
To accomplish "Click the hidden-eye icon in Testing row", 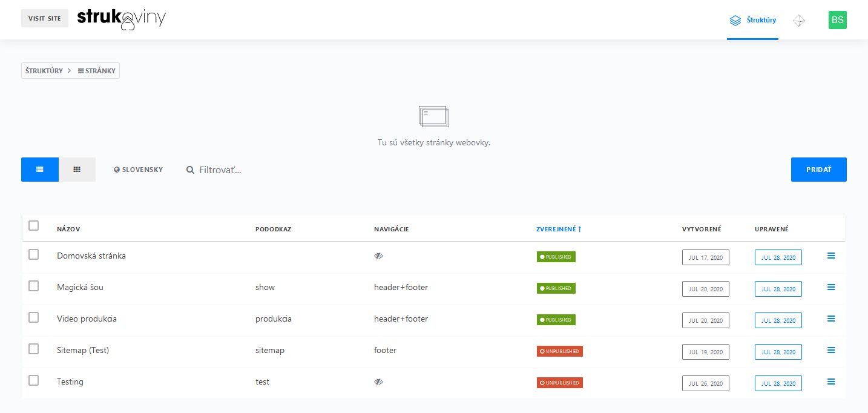I will (x=378, y=382).
